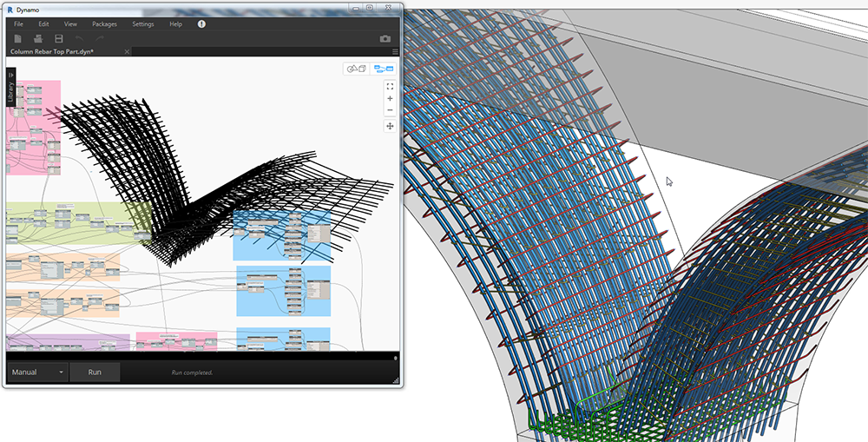
Task: Close the Column Rebar Top Part.dyn tab
Action: point(127,51)
